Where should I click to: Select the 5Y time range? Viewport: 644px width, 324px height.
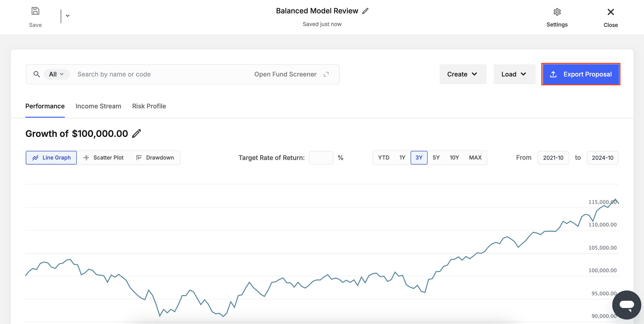coord(436,157)
